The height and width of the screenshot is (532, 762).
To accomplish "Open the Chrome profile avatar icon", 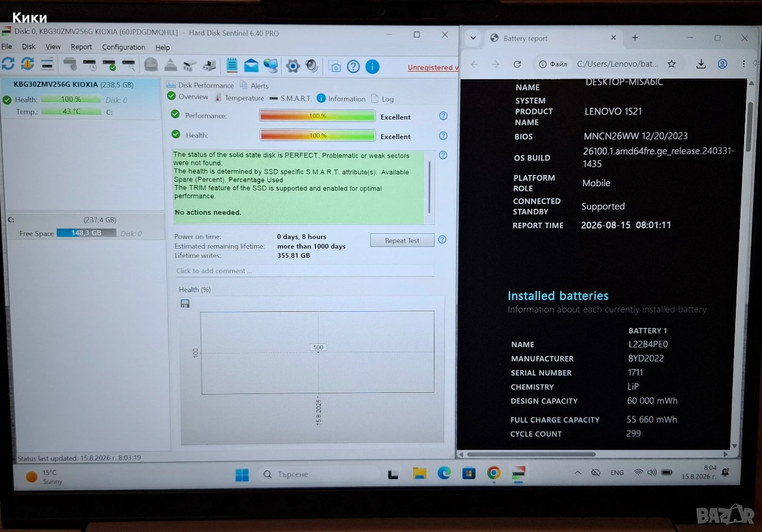I will (x=723, y=64).
